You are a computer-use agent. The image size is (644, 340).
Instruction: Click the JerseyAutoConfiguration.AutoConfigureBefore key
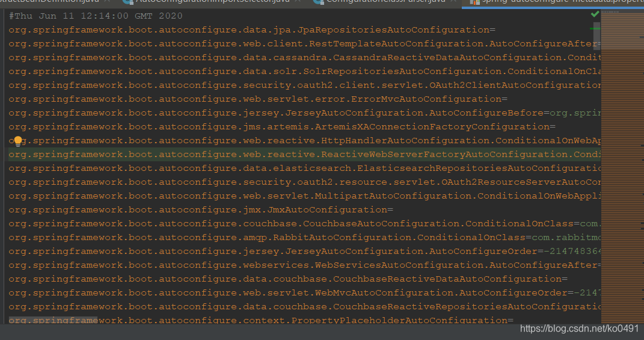276,113
